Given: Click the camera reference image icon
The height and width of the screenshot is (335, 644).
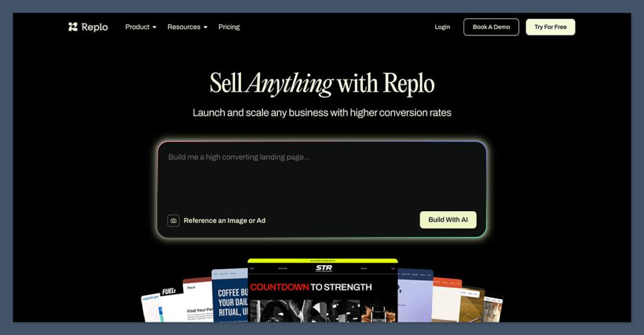Looking at the screenshot, I should click(x=174, y=221).
